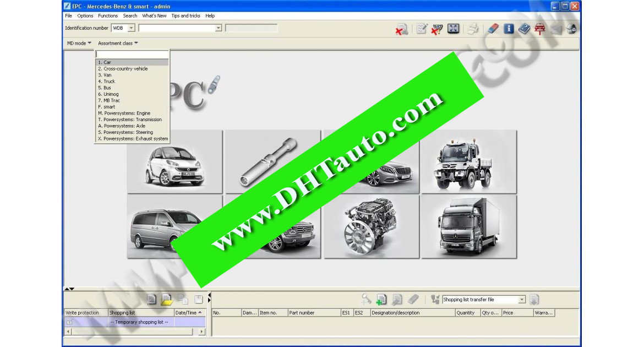The height and width of the screenshot is (347, 644).
Task: Select the eraser (clear entries) toolbar icon
Action: 493,29
